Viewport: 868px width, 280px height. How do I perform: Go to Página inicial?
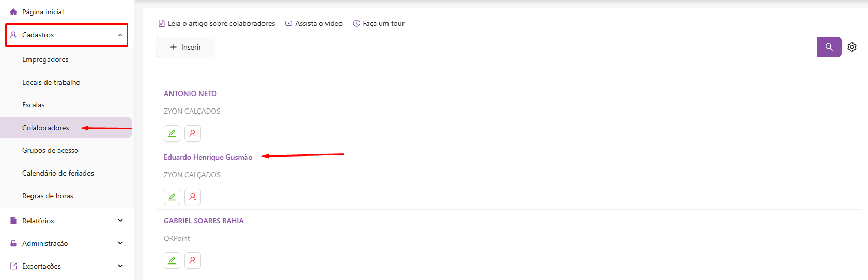43,12
